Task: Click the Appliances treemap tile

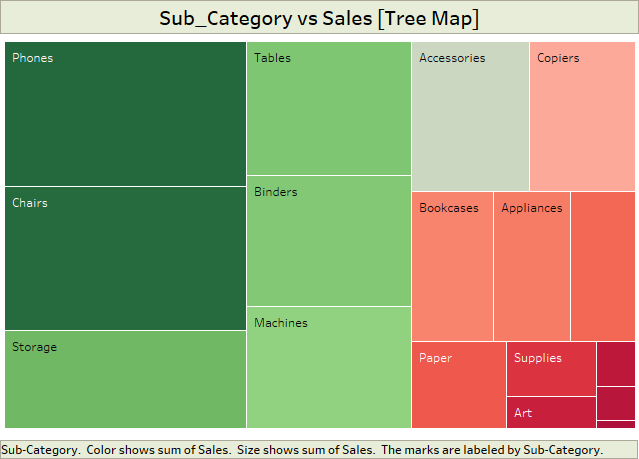Action: tap(531, 266)
